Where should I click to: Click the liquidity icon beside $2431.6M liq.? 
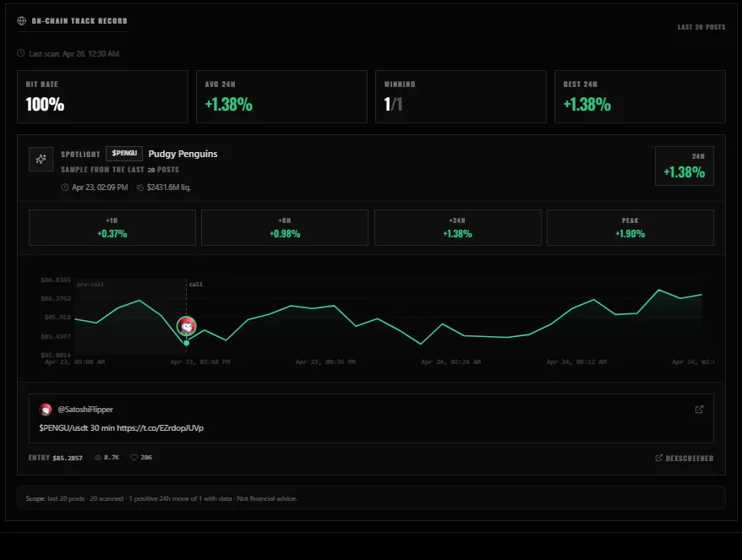tap(140, 188)
